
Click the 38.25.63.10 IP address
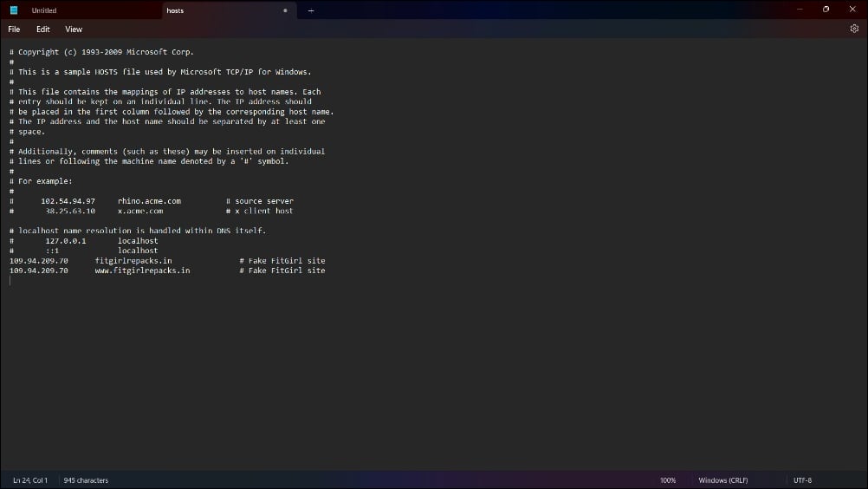pyautogui.click(x=70, y=211)
